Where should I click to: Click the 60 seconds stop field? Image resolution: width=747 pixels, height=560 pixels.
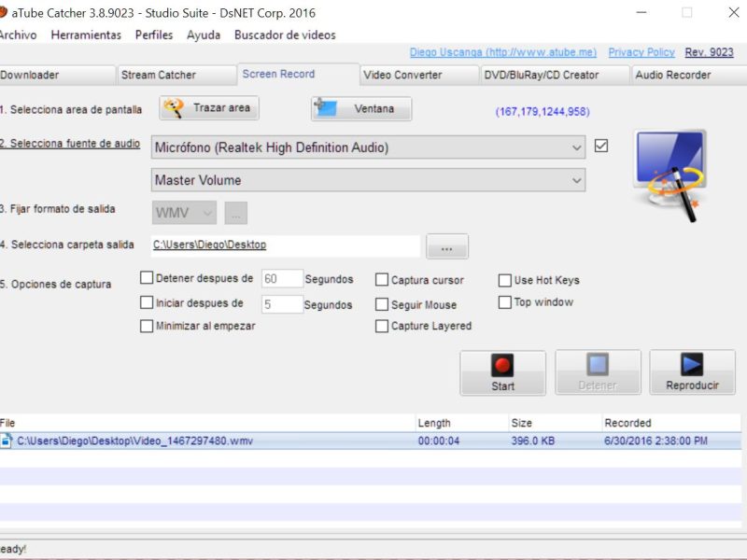pyautogui.click(x=282, y=278)
